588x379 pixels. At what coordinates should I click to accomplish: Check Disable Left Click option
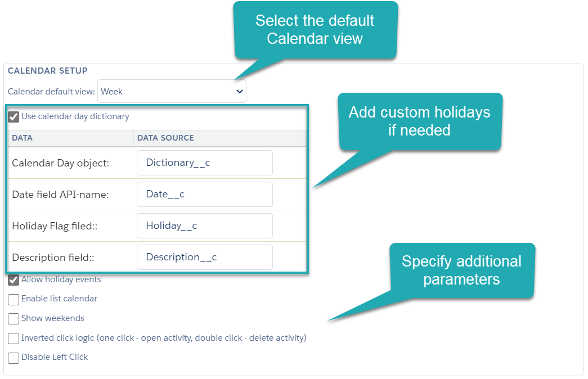click(x=14, y=358)
